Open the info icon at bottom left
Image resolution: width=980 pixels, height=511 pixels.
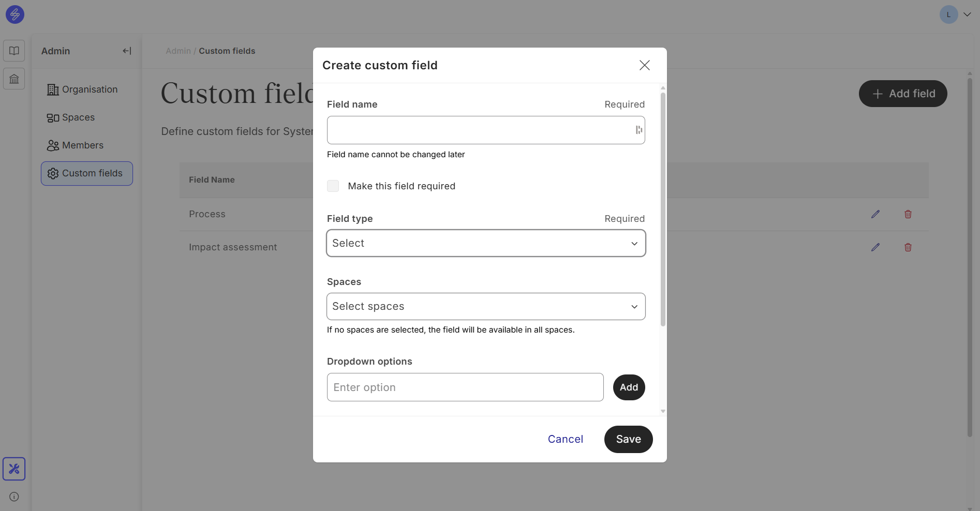coord(14,497)
